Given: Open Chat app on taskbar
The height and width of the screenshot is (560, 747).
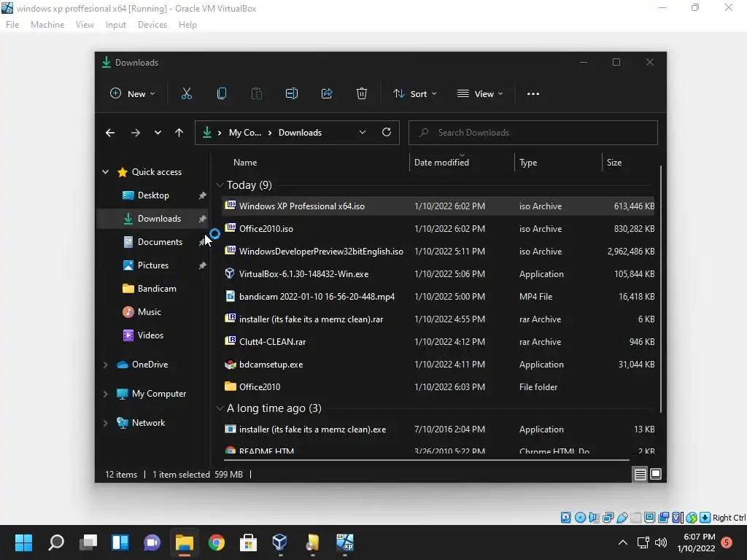Looking at the screenshot, I should pos(152,542).
